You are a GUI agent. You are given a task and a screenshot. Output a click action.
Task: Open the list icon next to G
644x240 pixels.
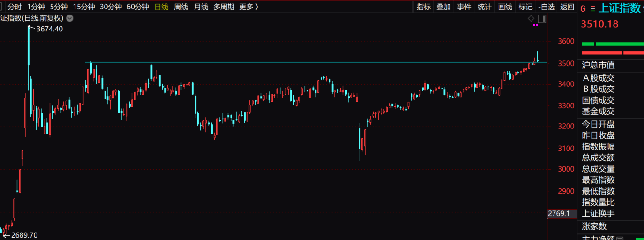pos(592,8)
